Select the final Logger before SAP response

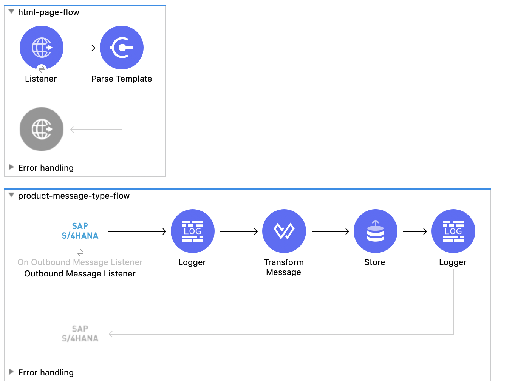point(453,231)
